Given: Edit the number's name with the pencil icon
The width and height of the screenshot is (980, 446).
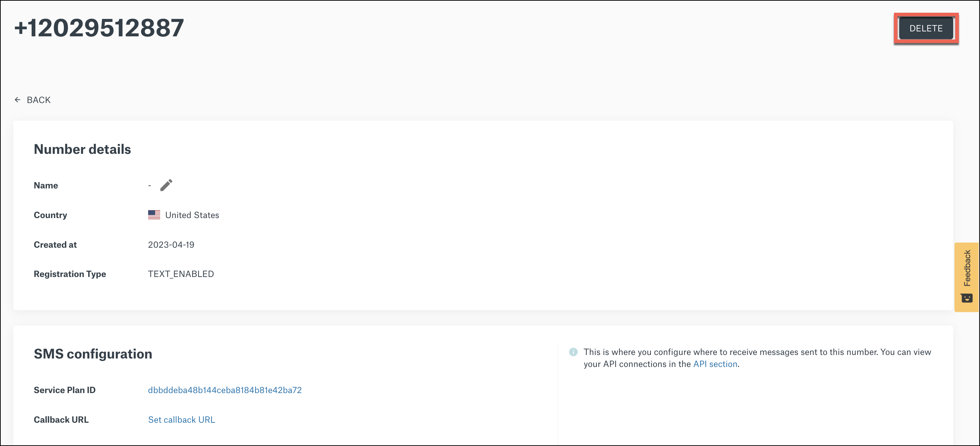Looking at the screenshot, I should 166,185.
